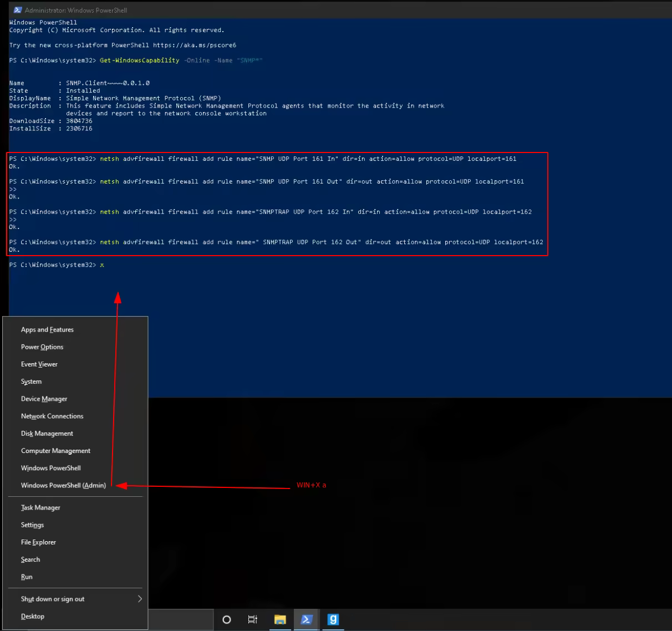The height and width of the screenshot is (631, 672).
Task: Click the 'SNMPTRAP UDP Port 162 In' netsh command
Action: point(315,212)
